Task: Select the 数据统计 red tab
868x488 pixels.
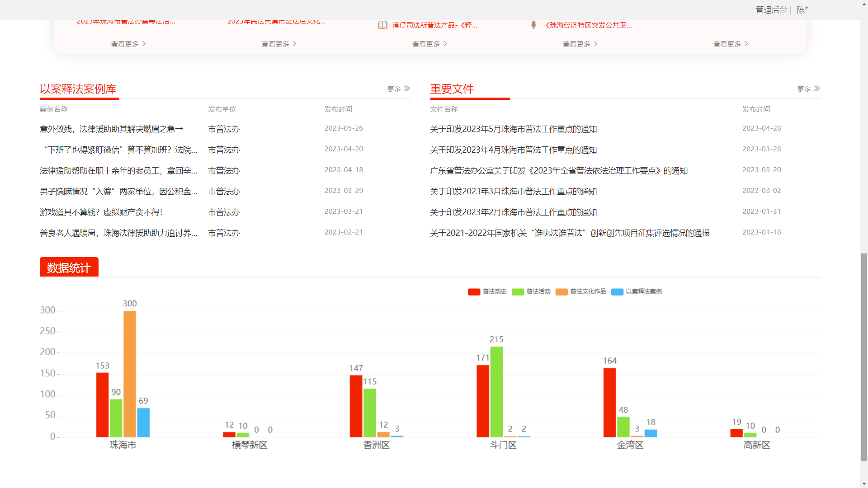Action: (69, 267)
